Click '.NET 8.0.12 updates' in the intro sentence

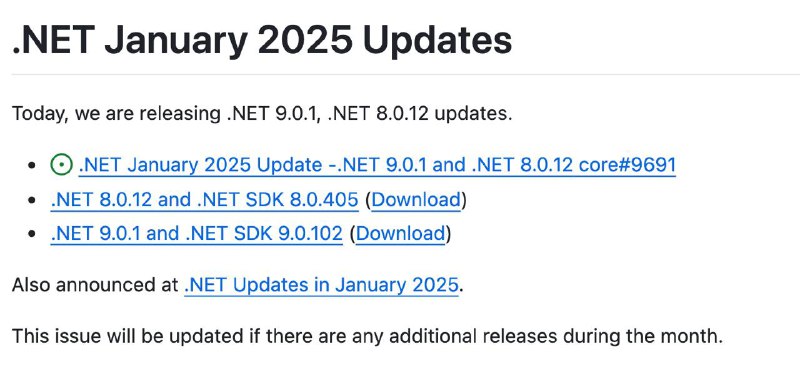point(419,113)
